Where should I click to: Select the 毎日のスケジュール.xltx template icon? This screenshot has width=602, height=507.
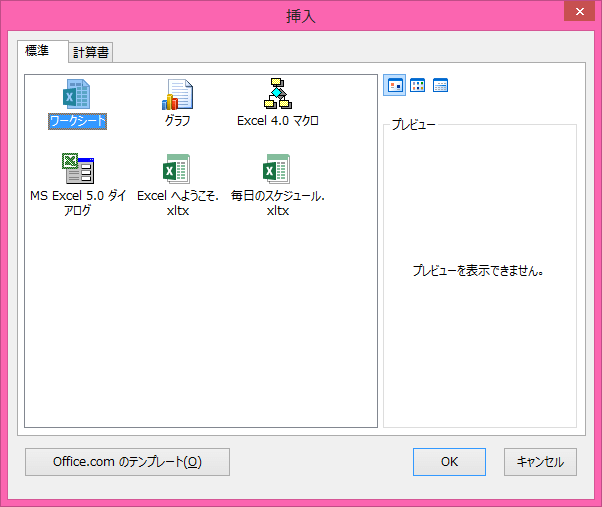tap(276, 168)
